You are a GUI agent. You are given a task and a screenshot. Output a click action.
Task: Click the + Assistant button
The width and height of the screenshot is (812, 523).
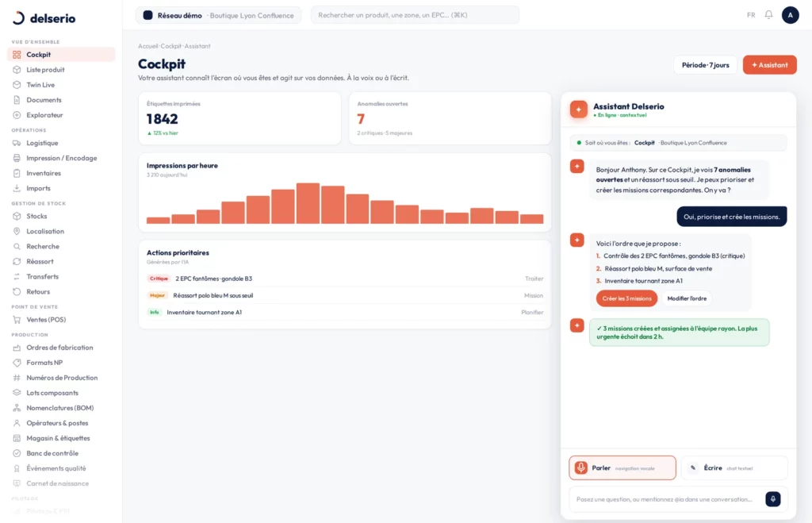coord(769,65)
